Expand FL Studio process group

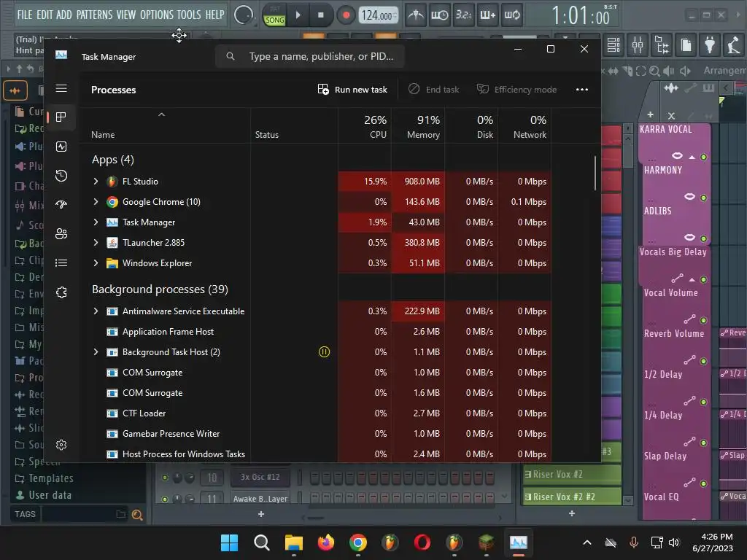[96, 182]
